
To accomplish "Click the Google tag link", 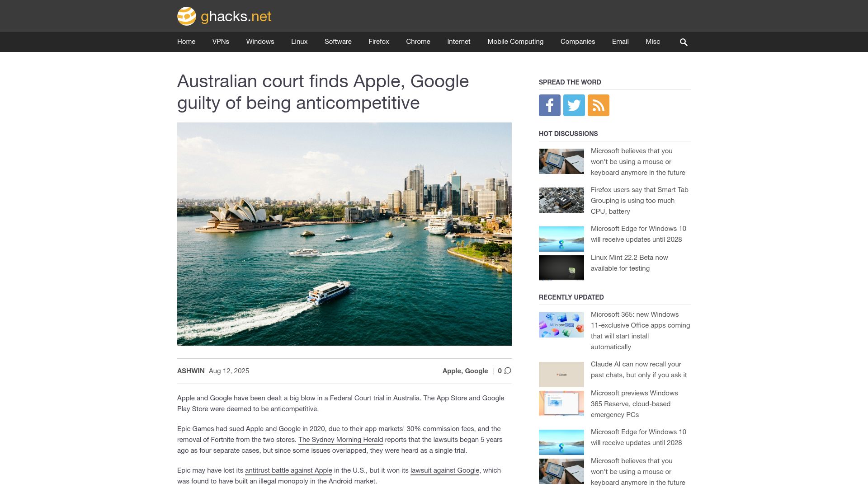I will click(x=476, y=371).
